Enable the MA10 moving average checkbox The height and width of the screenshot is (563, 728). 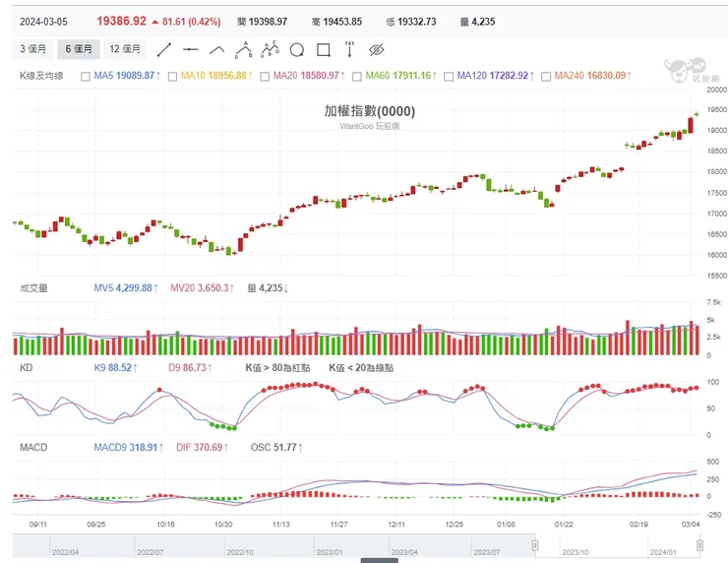point(172,76)
